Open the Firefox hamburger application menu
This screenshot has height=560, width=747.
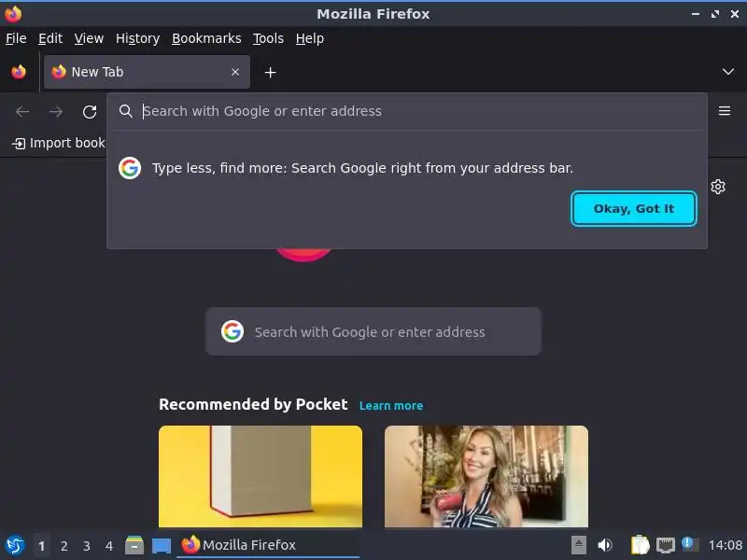[x=725, y=111]
